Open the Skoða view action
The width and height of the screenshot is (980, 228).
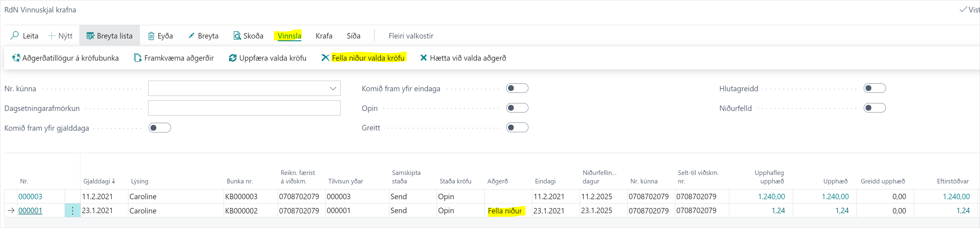pos(249,36)
